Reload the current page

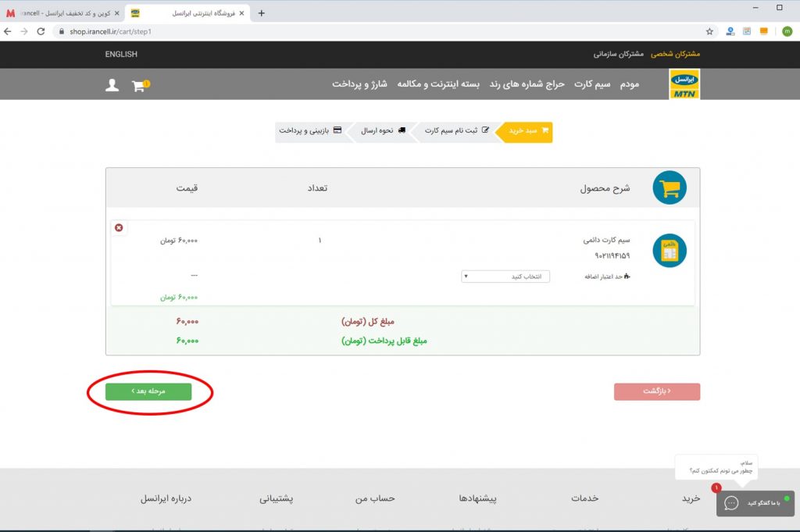coord(41,31)
